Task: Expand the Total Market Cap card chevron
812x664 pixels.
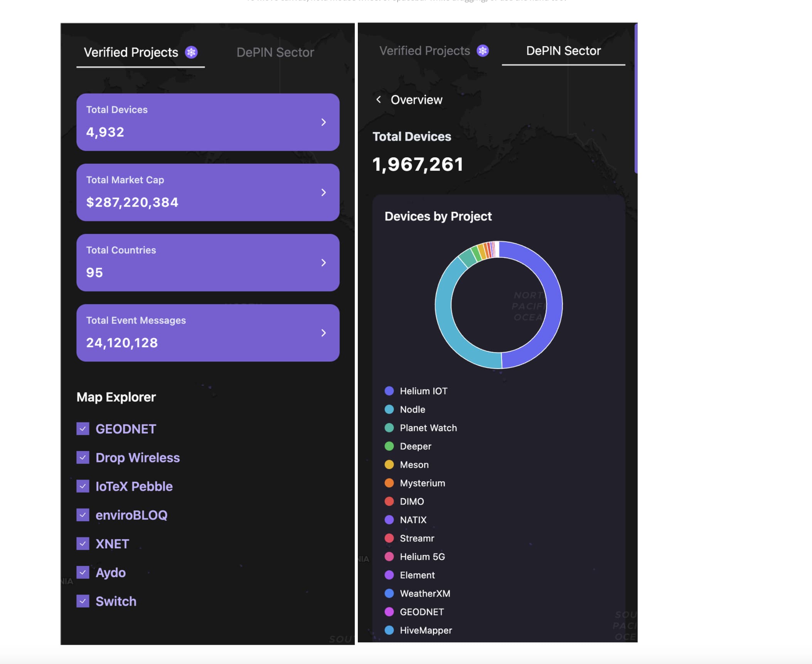Action: coord(323,192)
